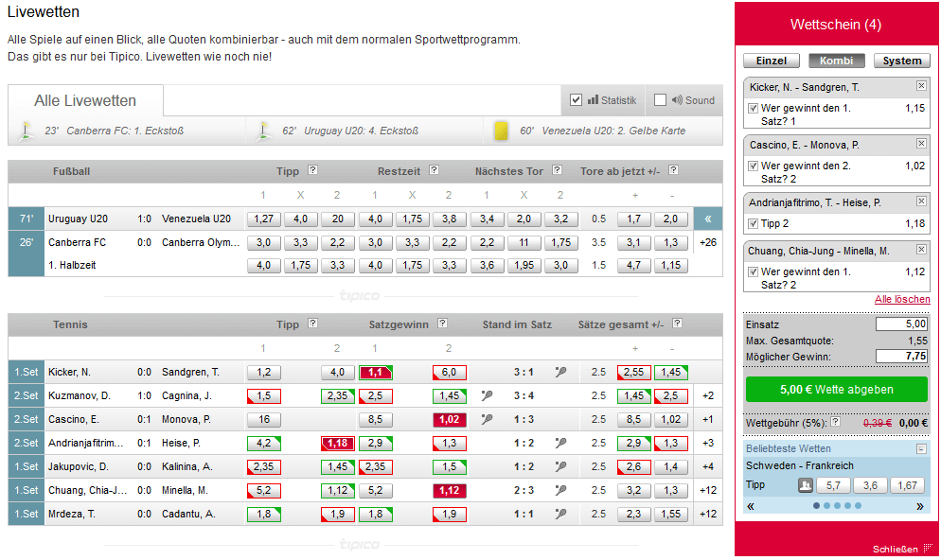Select Uruguay U20 Nächstes Tor X odds 2,0

pyautogui.click(x=524, y=219)
